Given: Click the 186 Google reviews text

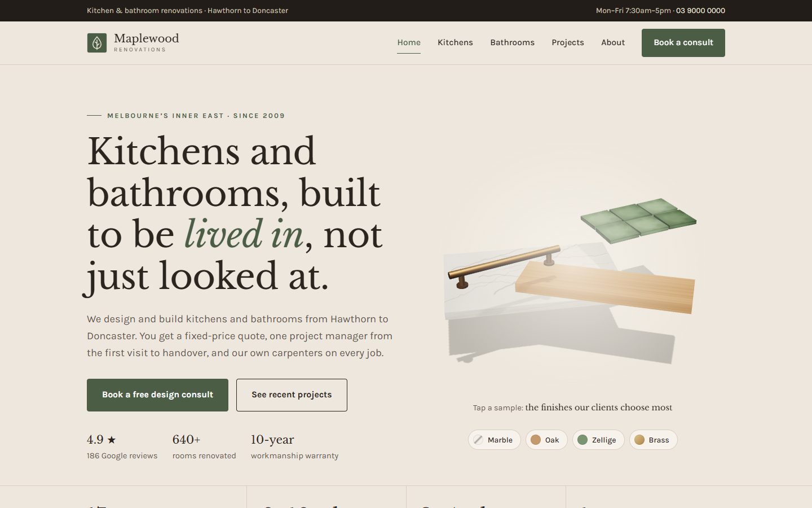Looking at the screenshot, I should point(122,456).
